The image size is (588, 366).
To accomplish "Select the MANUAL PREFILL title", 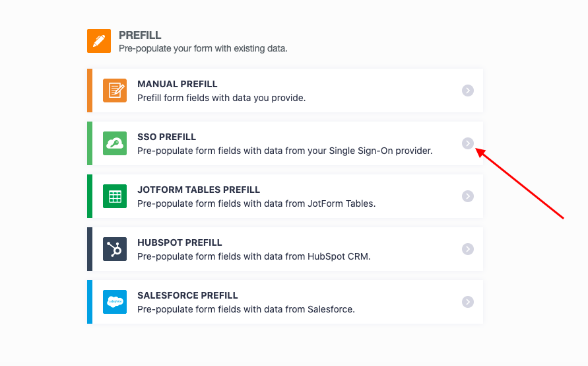I will (178, 84).
